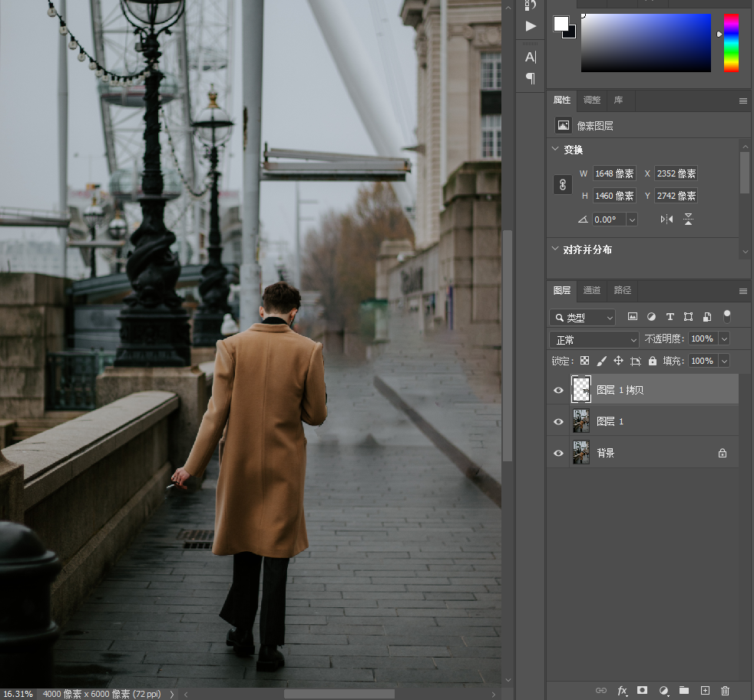Toggle visibility of the 背景 layer
Viewport: 754px width, 700px height.
pos(559,453)
